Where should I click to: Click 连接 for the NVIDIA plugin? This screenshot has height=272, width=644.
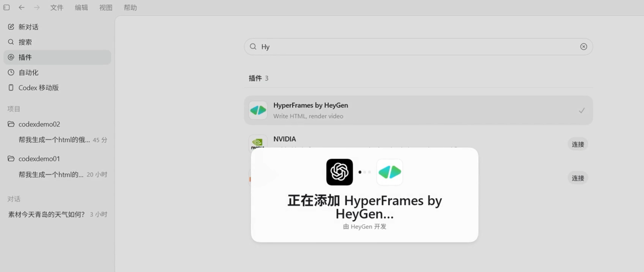click(x=578, y=144)
